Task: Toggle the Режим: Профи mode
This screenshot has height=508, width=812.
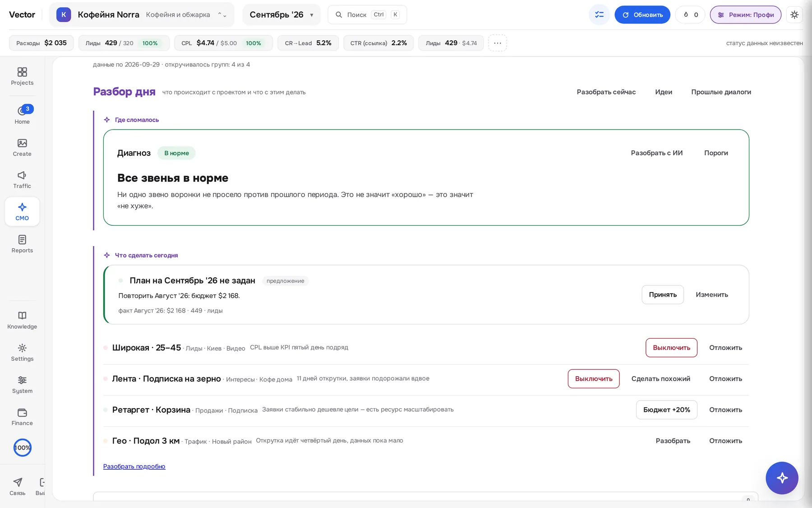Action: pyautogui.click(x=746, y=15)
